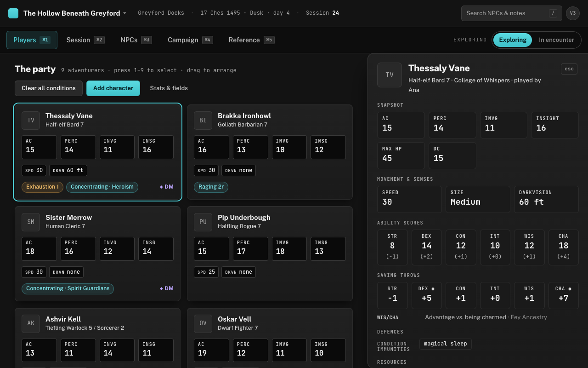Viewport: 588px width, 368px height.
Task: Open the V3 user avatar
Action: pyautogui.click(x=573, y=13)
